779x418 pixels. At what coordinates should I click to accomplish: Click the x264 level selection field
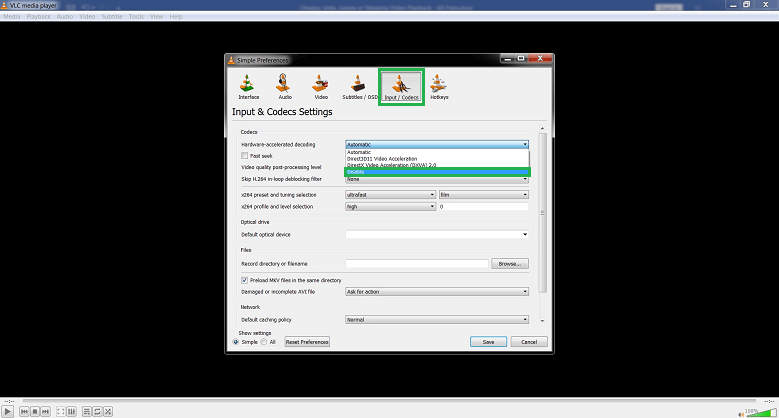pyautogui.click(x=483, y=206)
